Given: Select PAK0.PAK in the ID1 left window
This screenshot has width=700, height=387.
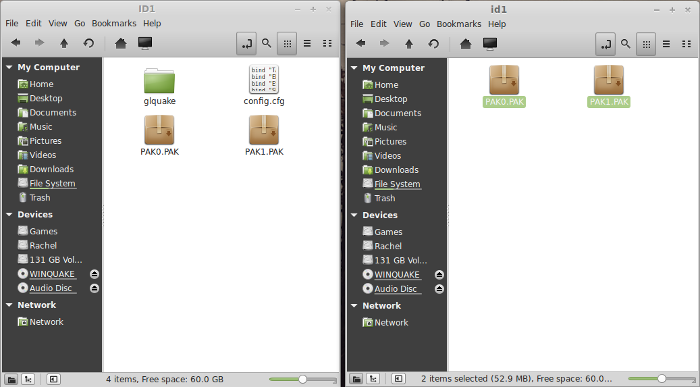Looking at the screenshot, I should coord(159,136).
